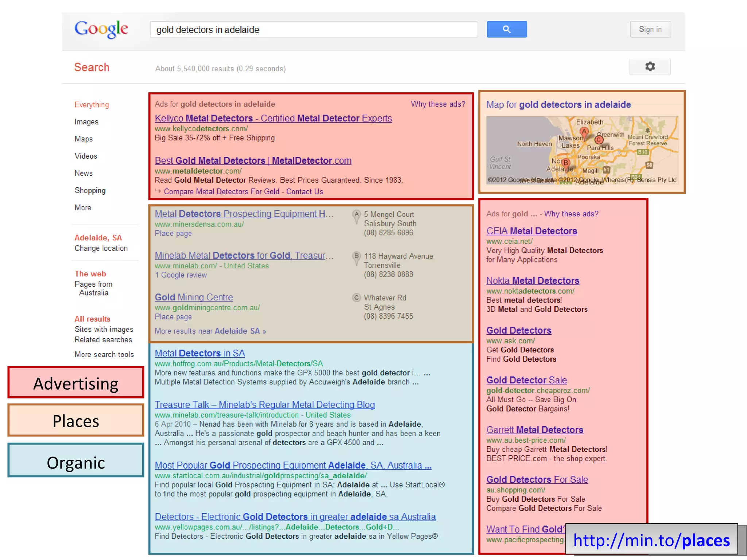747x560 pixels.
Task: Open Metal Detectors Prospecting Equipment place result
Action: 244,214
